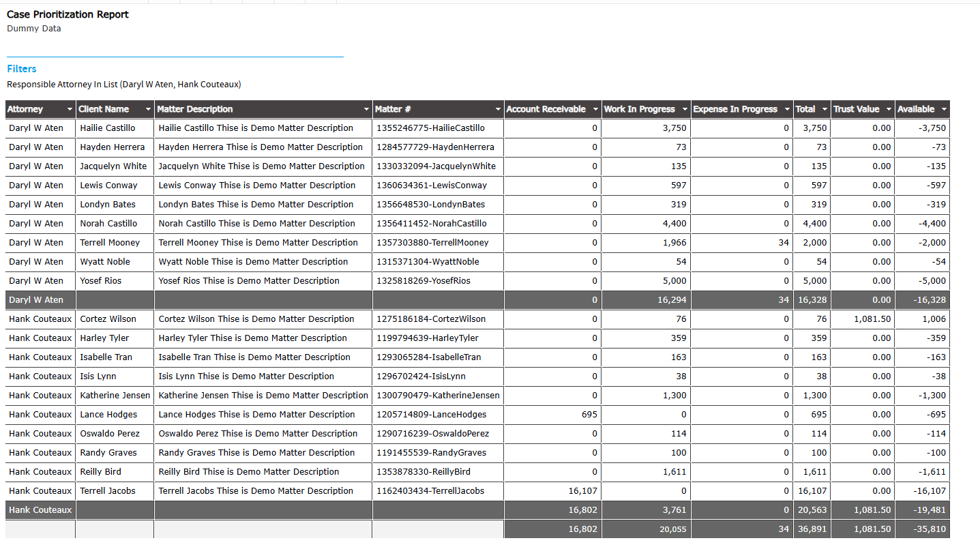Open the Work In Progress filter arrow
The image size is (980, 547).
point(685,110)
